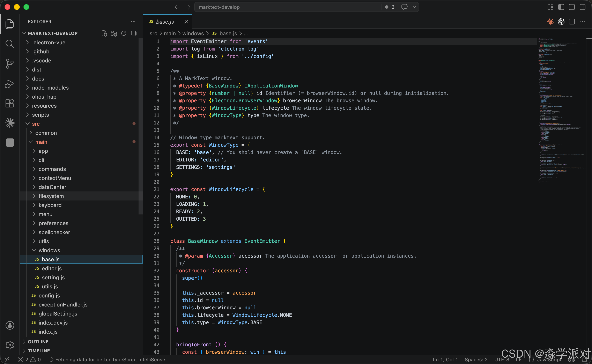Open the chat dropdown arrow in the title bar
This screenshot has width=592, height=364.
(x=414, y=7)
